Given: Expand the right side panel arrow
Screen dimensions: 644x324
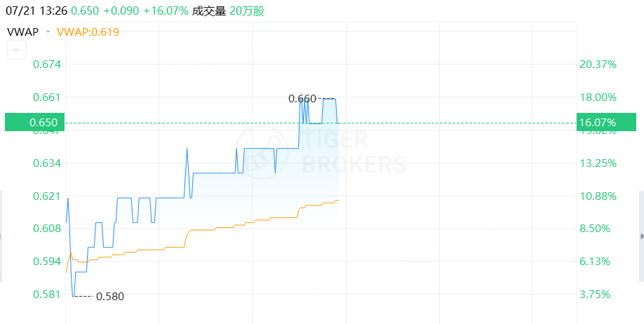Looking at the screenshot, I should [641, 236].
